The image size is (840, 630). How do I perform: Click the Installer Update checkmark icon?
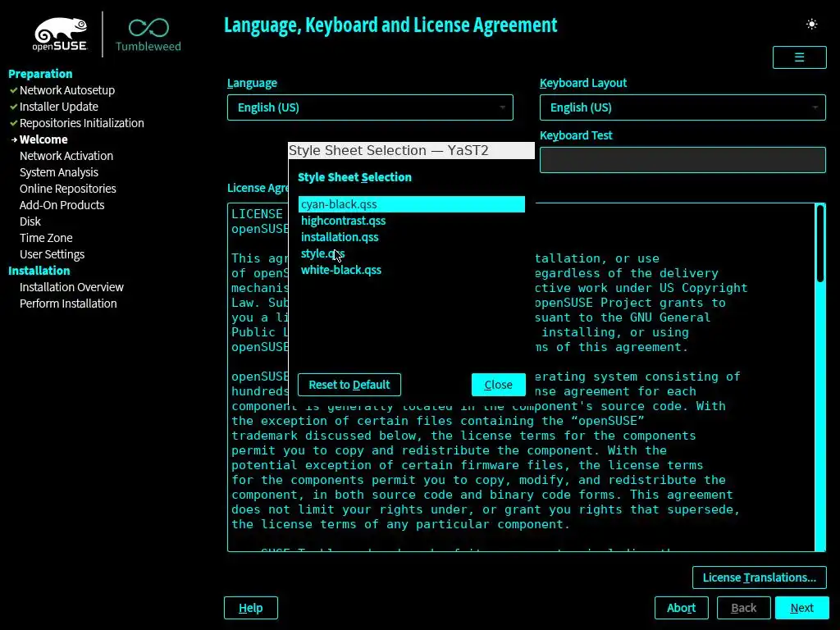pyautogui.click(x=14, y=107)
